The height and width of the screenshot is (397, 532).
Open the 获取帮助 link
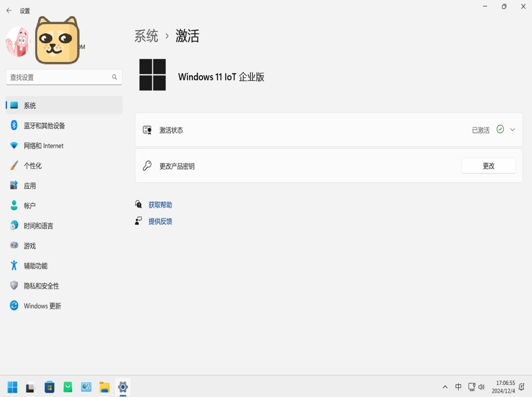tap(160, 205)
